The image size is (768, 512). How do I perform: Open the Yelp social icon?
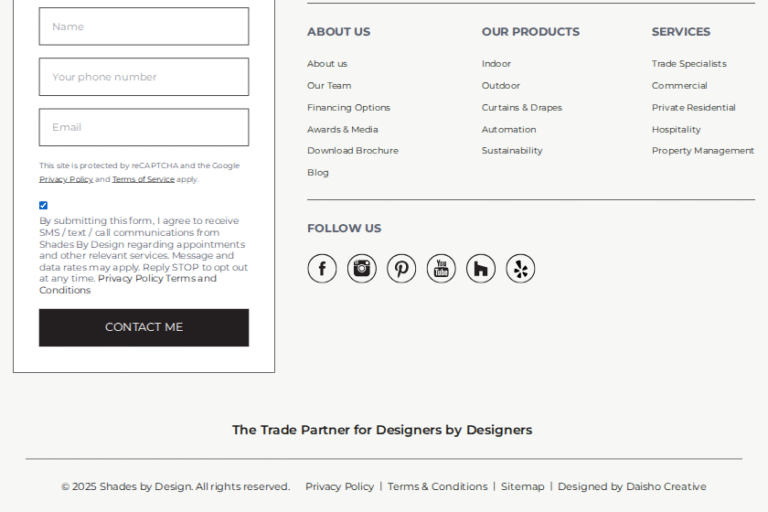(520, 268)
